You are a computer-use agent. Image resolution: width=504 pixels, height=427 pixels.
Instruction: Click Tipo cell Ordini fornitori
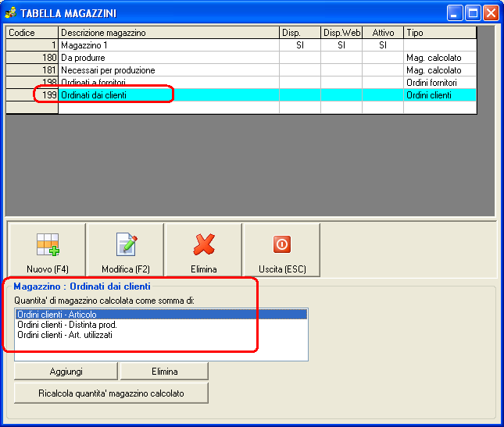tap(440, 83)
